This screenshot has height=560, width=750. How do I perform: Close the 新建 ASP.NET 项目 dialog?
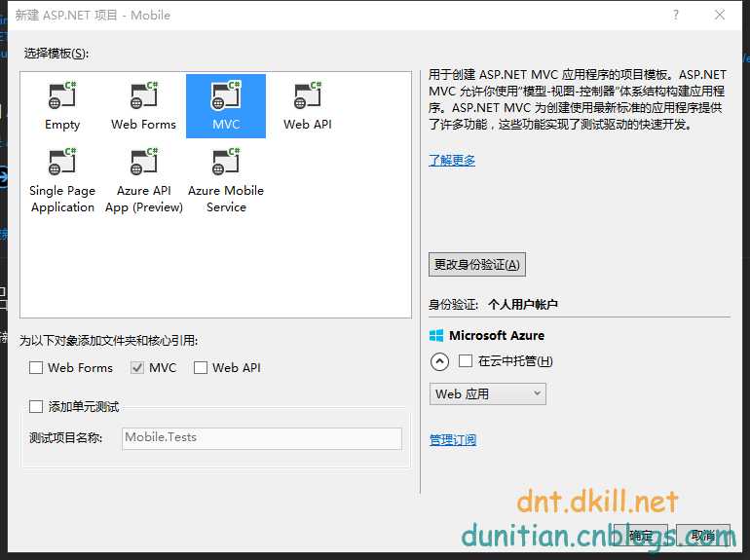pyautogui.click(x=720, y=15)
